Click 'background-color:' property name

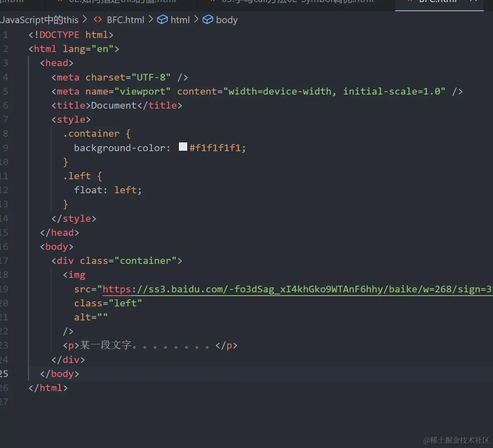122,148
